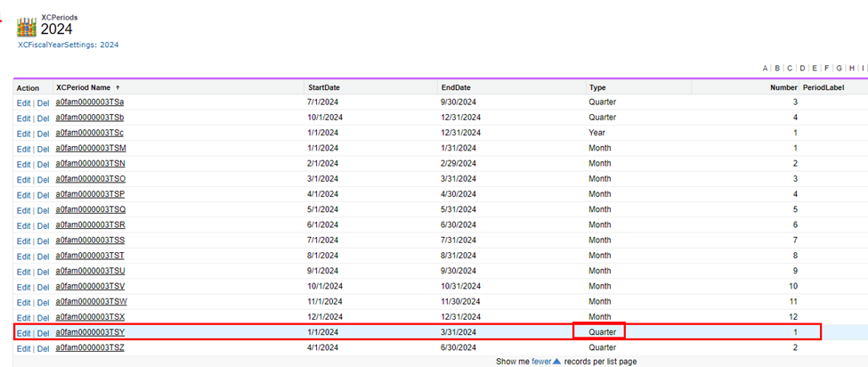Filter list by letter F

pyautogui.click(x=826, y=68)
